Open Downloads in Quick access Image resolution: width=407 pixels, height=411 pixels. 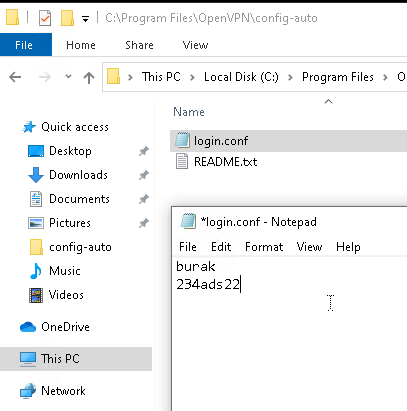click(78, 175)
